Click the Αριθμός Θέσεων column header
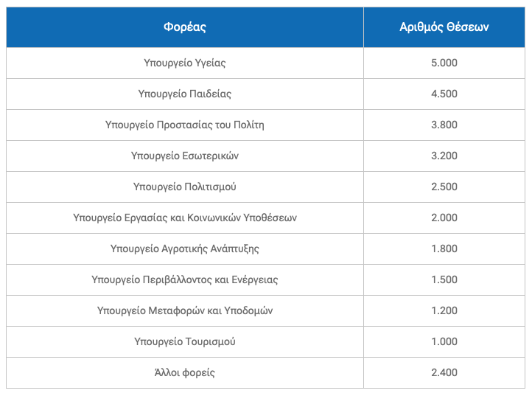The height and width of the screenshot is (396, 532). point(444,27)
